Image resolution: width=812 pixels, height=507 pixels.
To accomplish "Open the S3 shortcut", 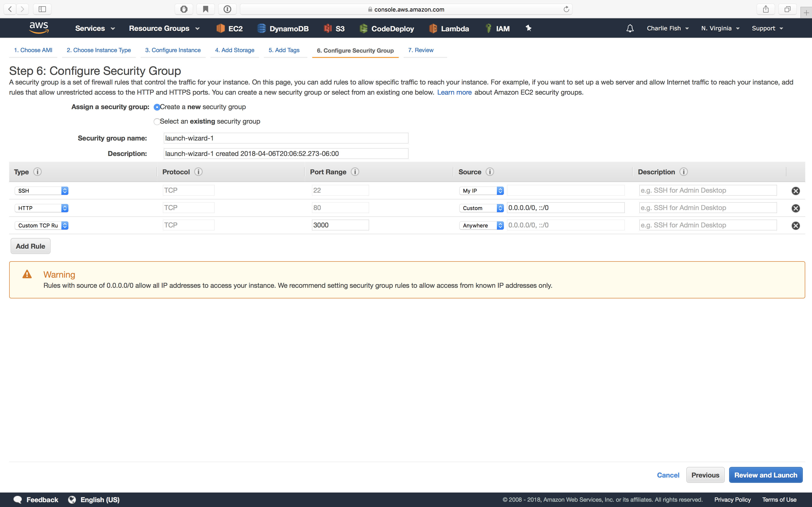I will (x=334, y=28).
